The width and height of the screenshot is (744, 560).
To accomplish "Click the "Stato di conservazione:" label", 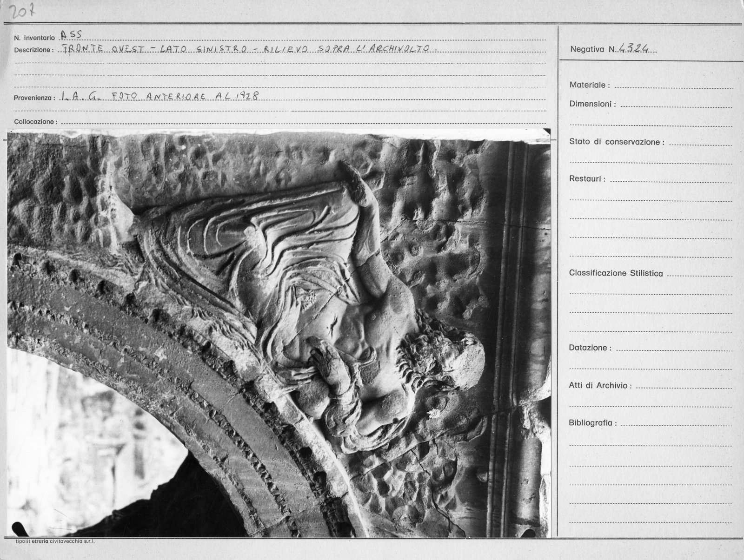I will click(617, 142).
